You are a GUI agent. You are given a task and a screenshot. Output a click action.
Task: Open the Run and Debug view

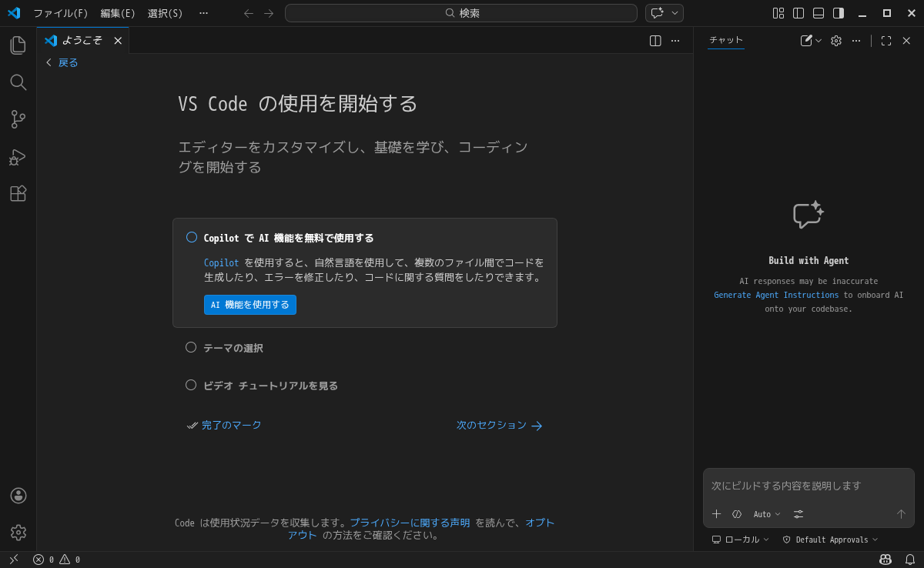[18, 157]
